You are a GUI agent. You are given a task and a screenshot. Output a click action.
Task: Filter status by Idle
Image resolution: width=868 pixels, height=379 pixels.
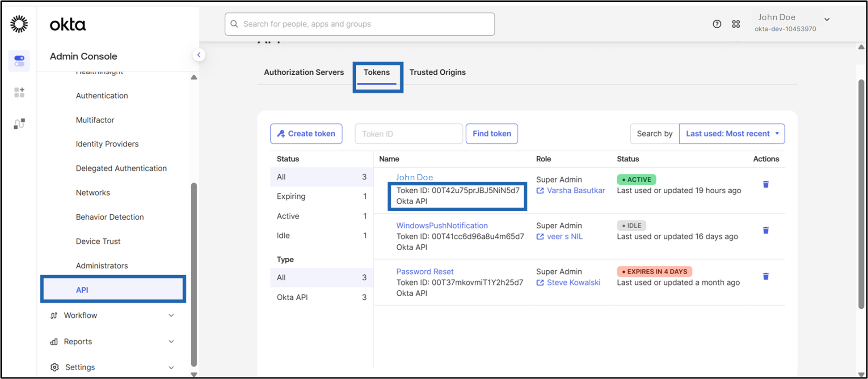click(x=322, y=236)
